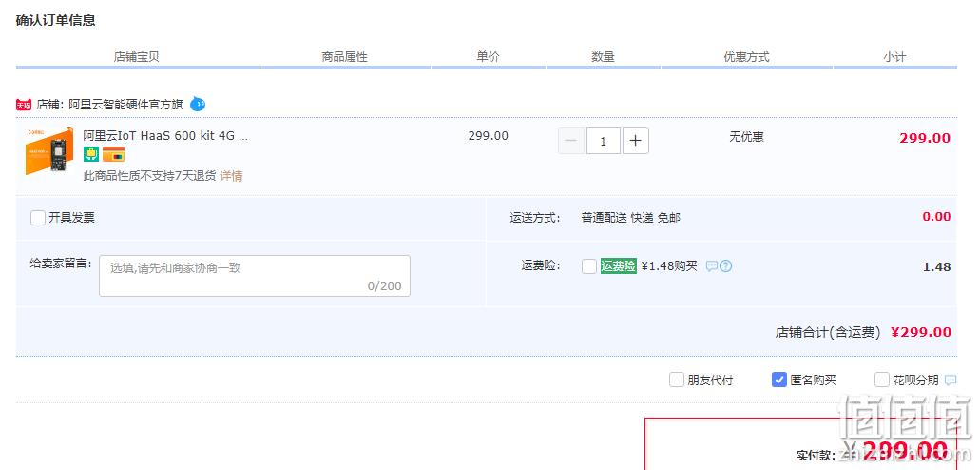Screen dimensions: 980x470
Task: Check the 朋友代付 friend pay option
Action: [676, 380]
